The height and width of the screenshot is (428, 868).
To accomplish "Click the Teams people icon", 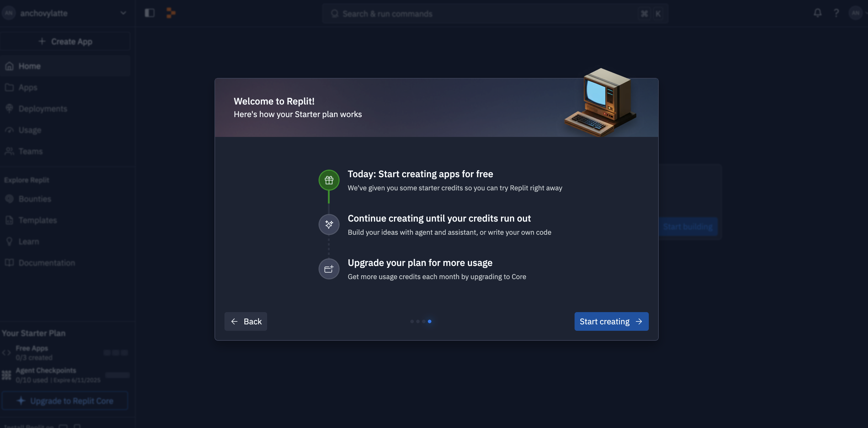I will click(x=9, y=152).
